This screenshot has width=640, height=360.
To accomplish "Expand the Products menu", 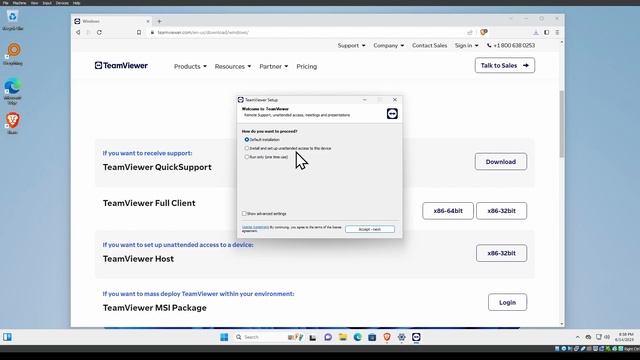I will pos(190,66).
